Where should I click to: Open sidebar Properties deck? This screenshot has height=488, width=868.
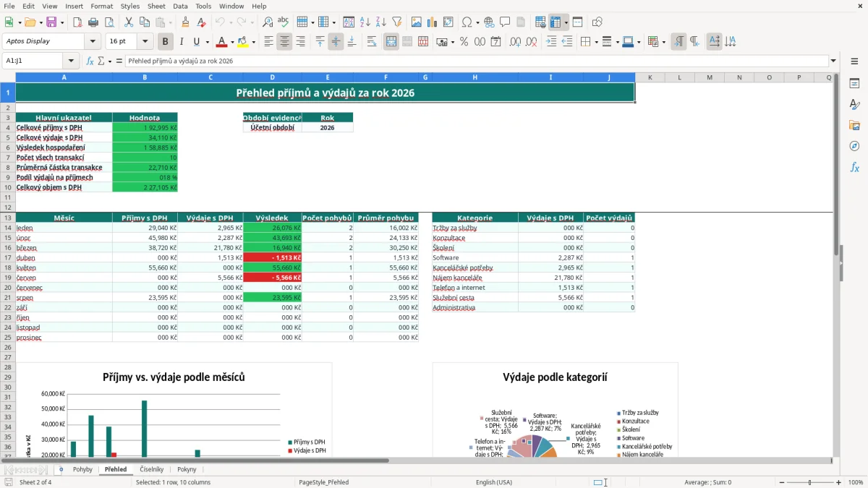(x=854, y=84)
